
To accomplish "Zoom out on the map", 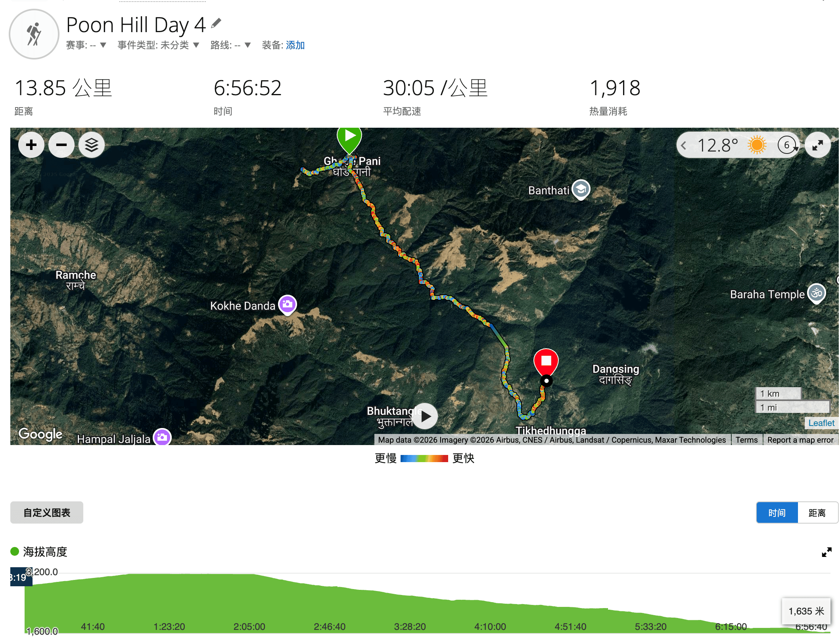I will (x=61, y=145).
